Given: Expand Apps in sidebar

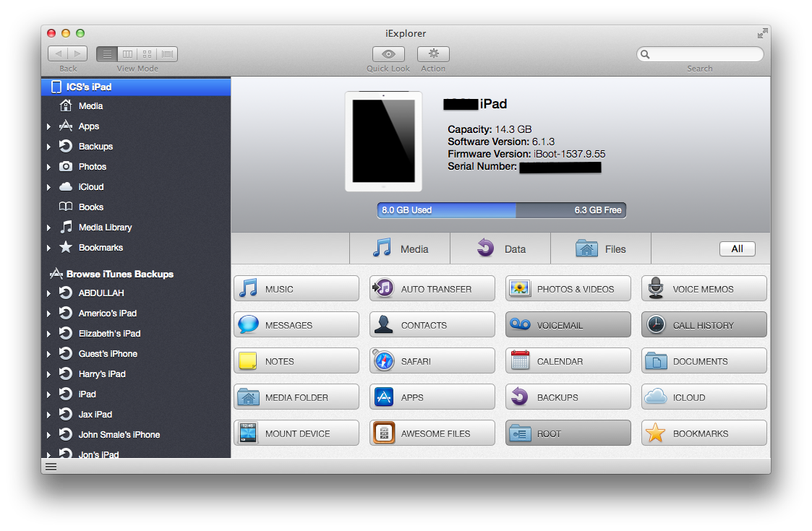Looking at the screenshot, I should click(48, 126).
